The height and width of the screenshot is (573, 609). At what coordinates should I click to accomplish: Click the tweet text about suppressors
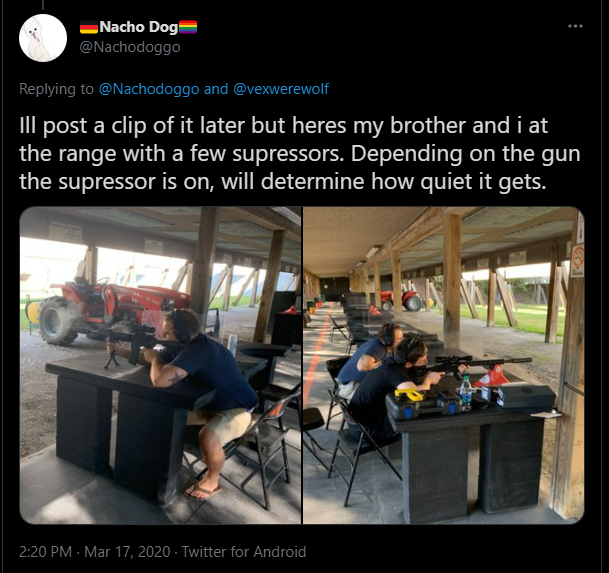click(299, 153)
